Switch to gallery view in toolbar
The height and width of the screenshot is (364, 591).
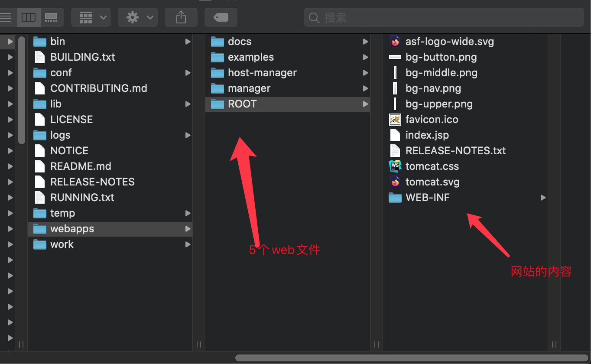[x=52, y=17]
